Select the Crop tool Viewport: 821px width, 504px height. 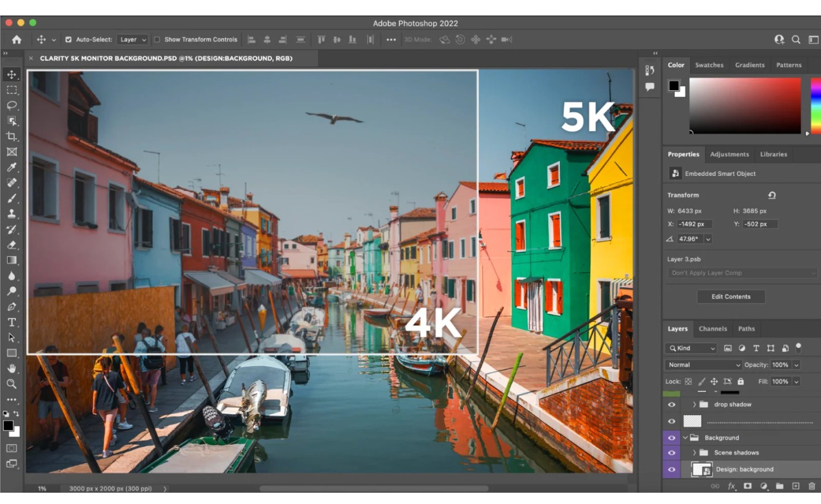pos(12,136)
